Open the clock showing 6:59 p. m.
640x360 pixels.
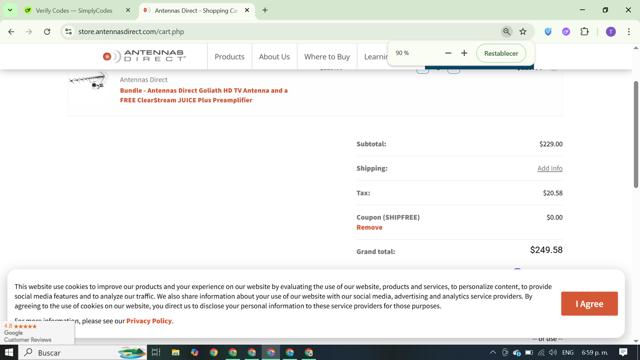[595, 352]
